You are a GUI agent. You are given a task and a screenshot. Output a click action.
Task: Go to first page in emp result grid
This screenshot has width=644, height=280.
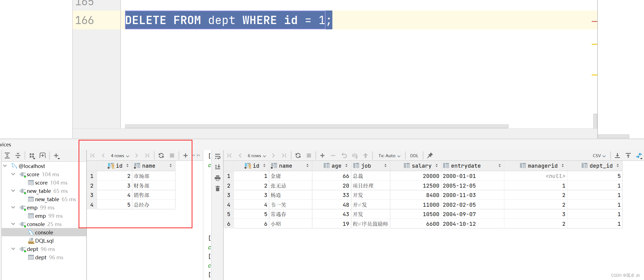(x=230, y=155)
